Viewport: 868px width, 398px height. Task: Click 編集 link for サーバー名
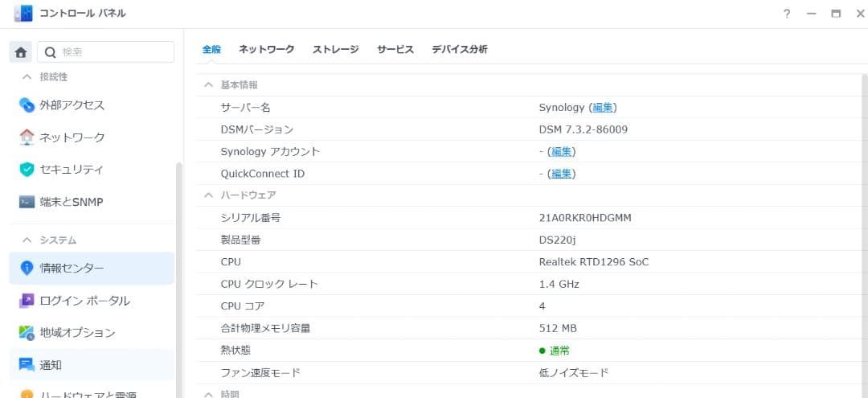602,108
